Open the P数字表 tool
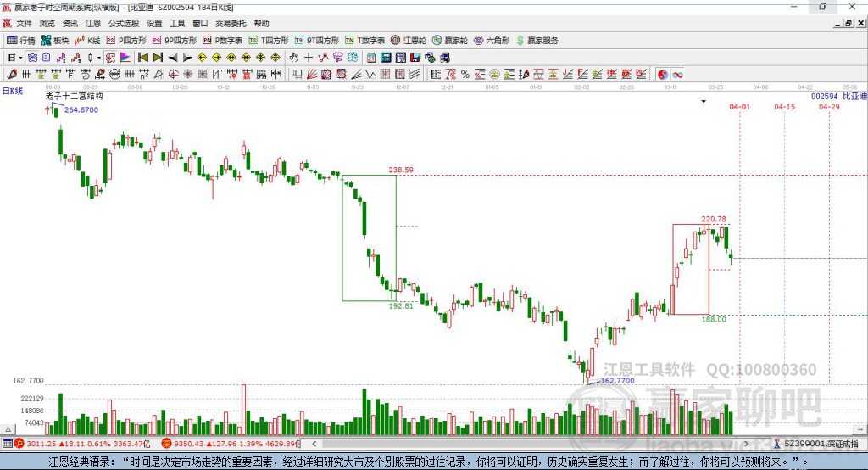The image size is (868, 470). [223, 41]
